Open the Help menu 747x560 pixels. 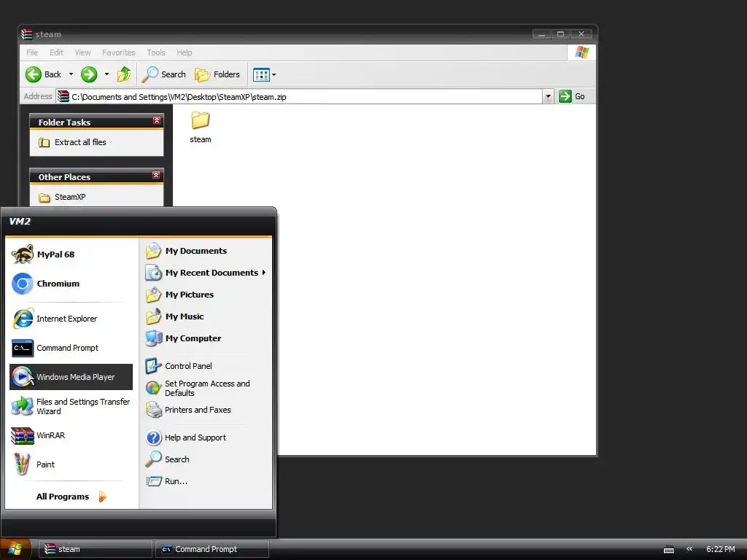point(185,52)
